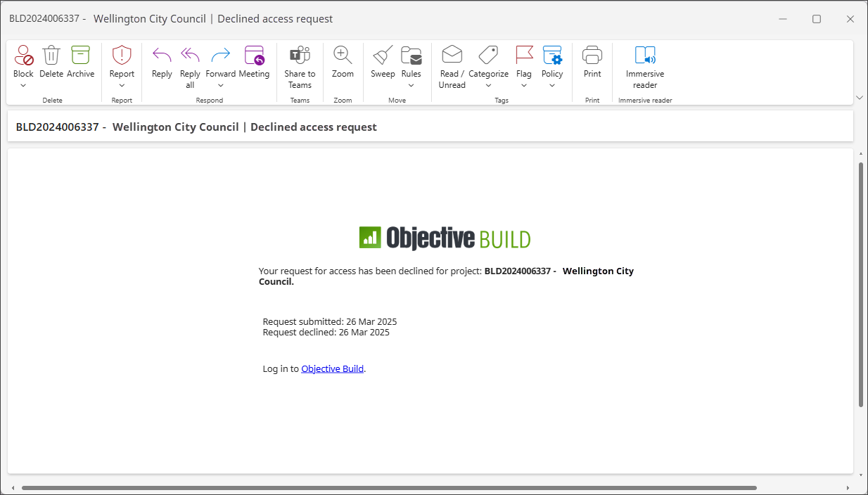Viewport: 868px width, 495px height.
Task: Open the Forward dropdown arrow
Action: [221, 86]
